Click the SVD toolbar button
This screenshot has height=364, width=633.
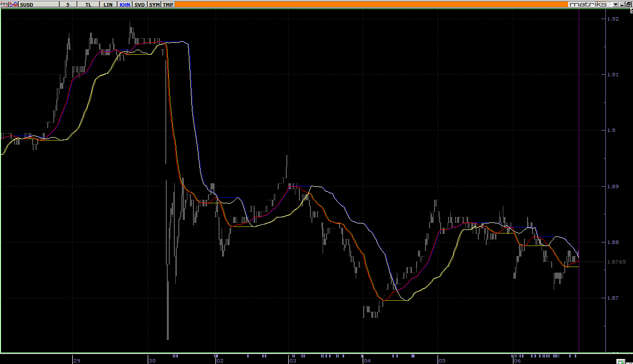(x=140, y=4)
